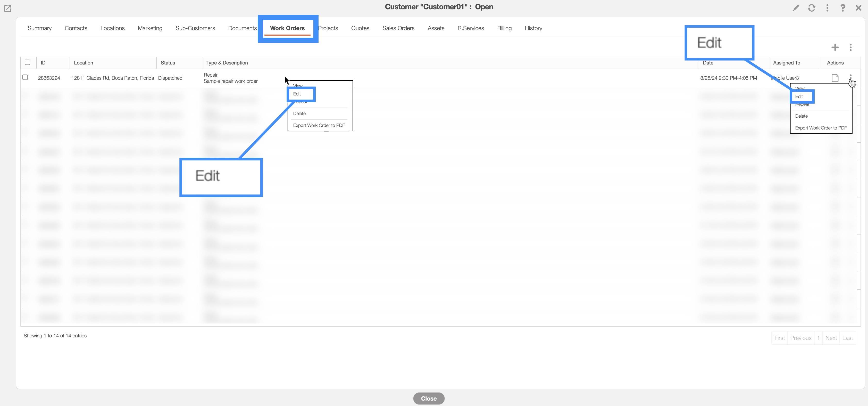
Task: Open the Billing tab
Action: 504,28
